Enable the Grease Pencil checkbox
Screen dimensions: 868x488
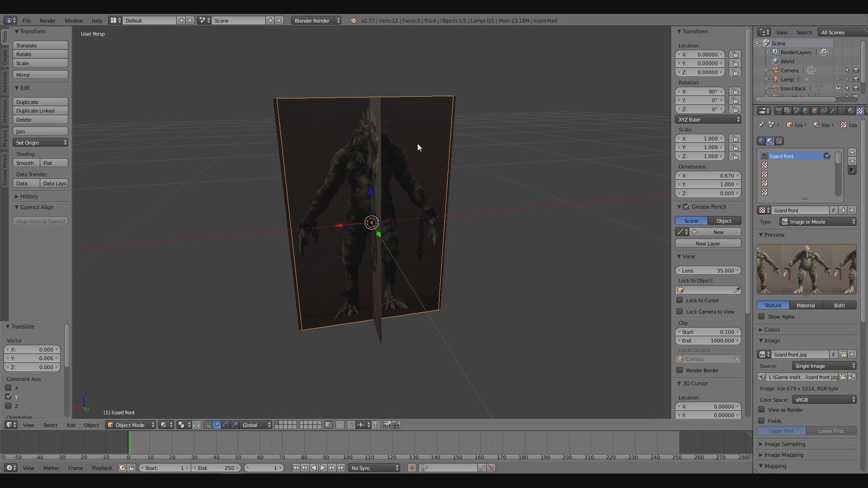tap(686, 207)
